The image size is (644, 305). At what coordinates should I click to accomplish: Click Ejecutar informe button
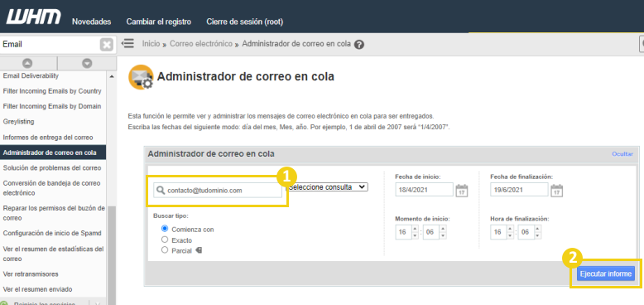[x=606, y=274]
